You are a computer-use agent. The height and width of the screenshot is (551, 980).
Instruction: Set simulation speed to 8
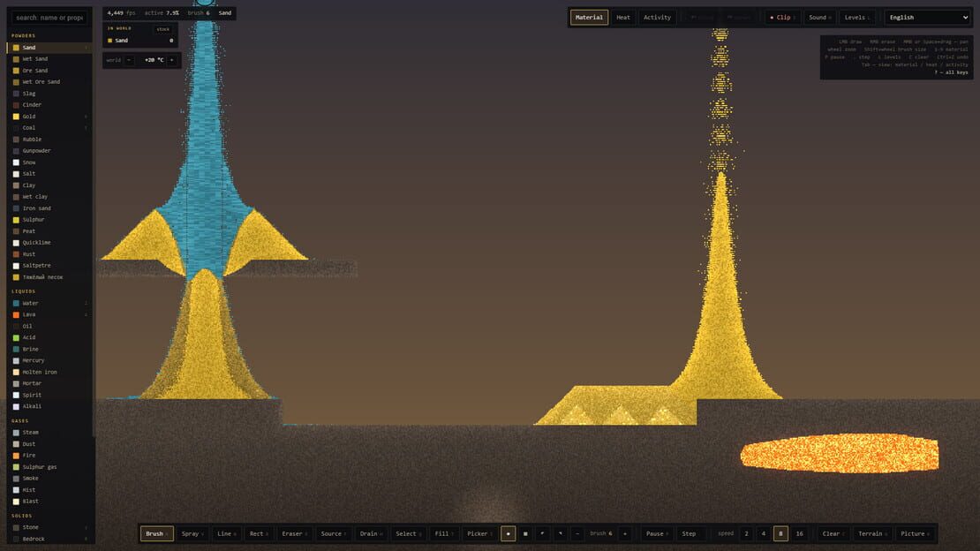pyautogui.click(x=780, y=533)
